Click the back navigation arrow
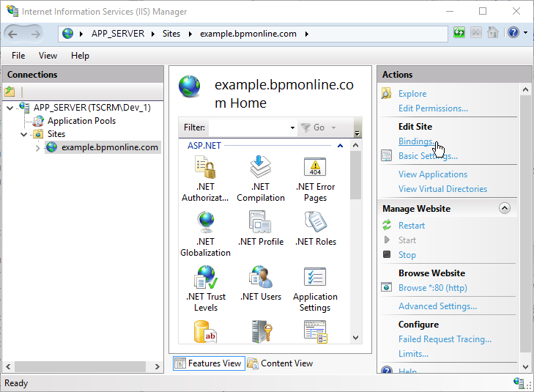Image resolution: width=534 pixels, height=392 pixels. [x=12, y=34]
